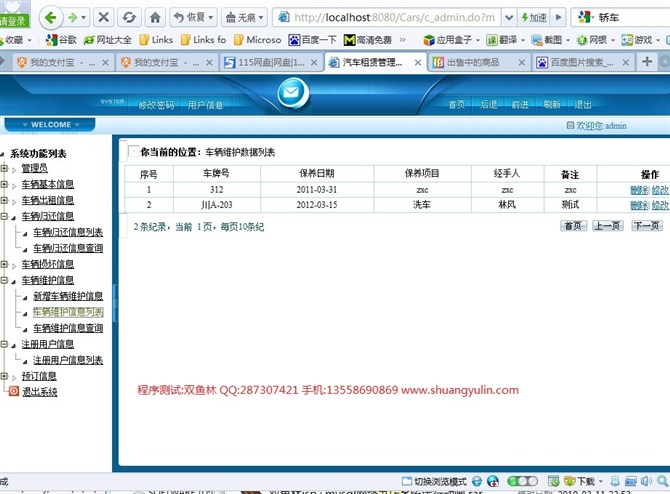Click 修改 in the 312 row
670x494 pixels.
[x=660, y=190]
